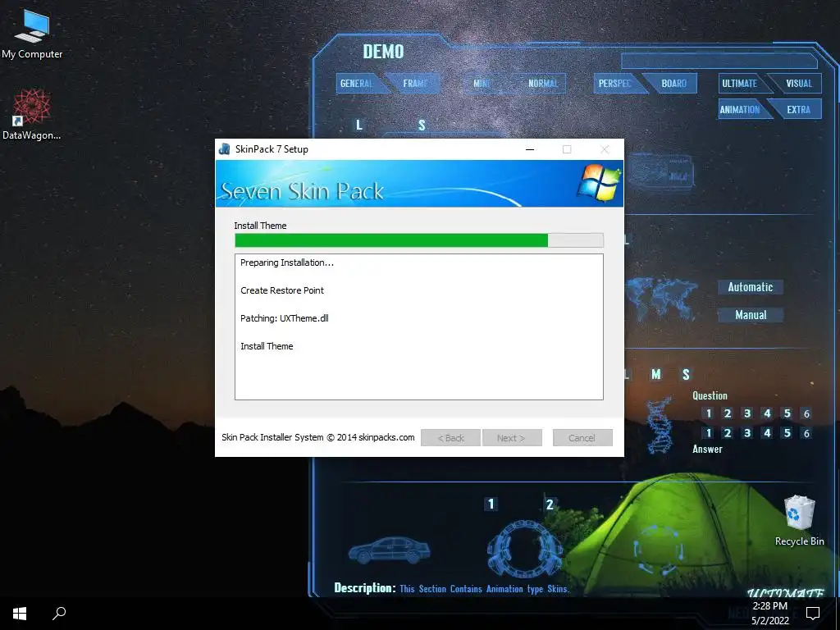Click the Install Theme progress bar
840x630 pixels.
coord(419,240)
